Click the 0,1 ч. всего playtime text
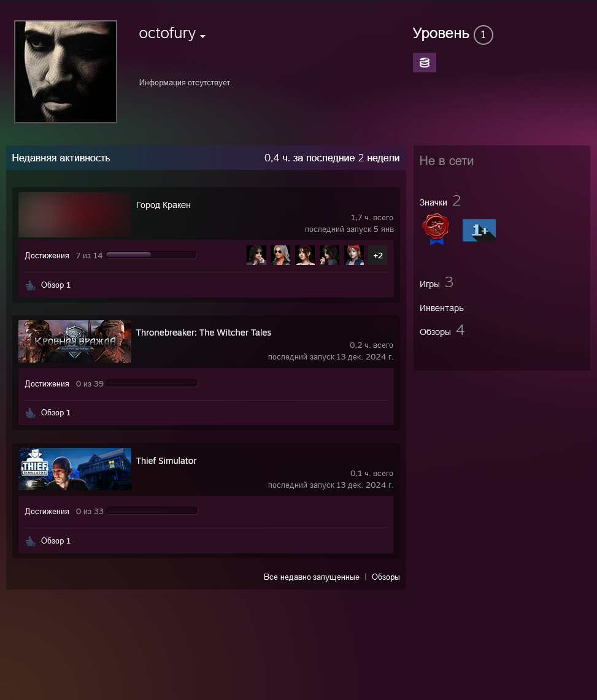 (x=371, y=473)
